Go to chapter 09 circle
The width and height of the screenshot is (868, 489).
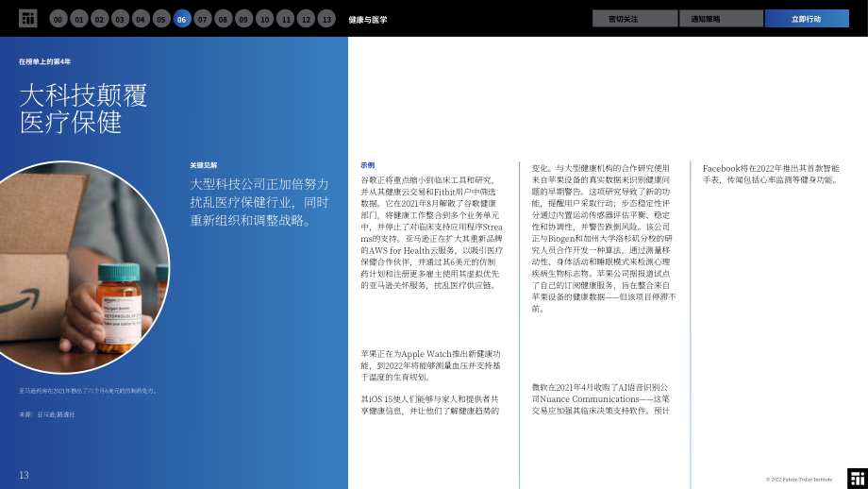243,19
